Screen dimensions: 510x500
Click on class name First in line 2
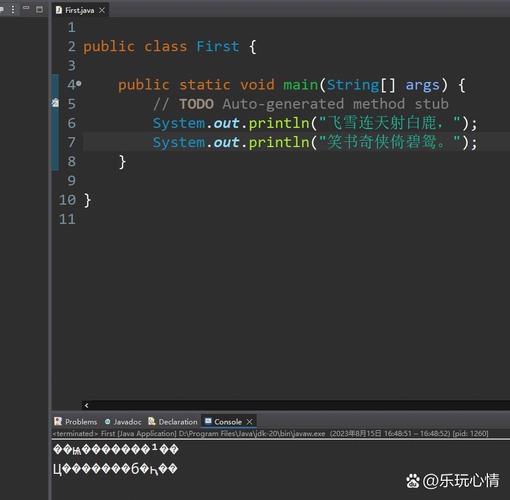(x=218, y=46)
